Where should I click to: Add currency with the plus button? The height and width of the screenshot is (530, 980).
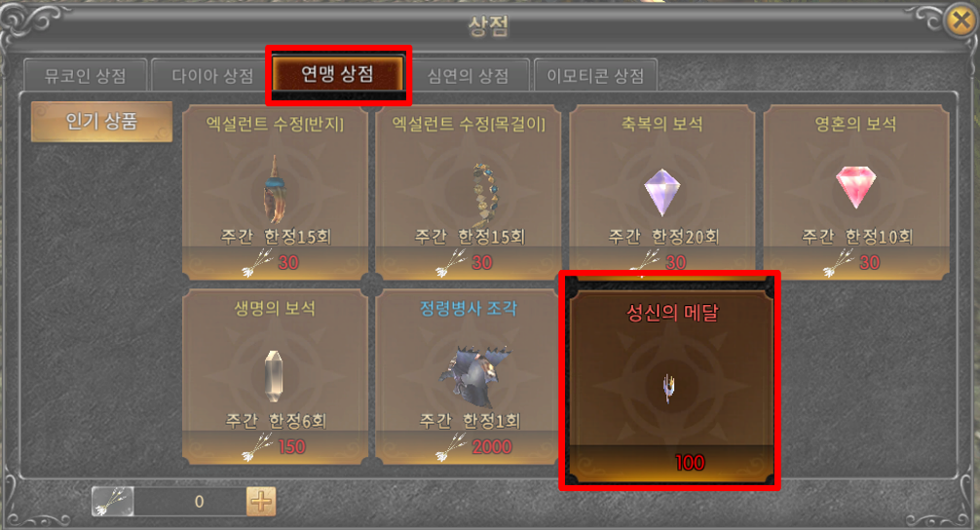point(261,501)
